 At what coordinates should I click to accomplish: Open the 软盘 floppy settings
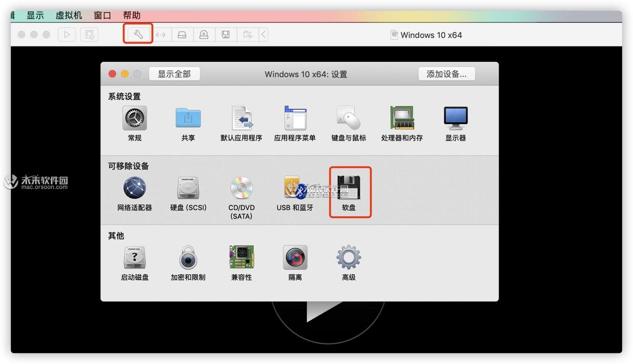tap(350, 189)
